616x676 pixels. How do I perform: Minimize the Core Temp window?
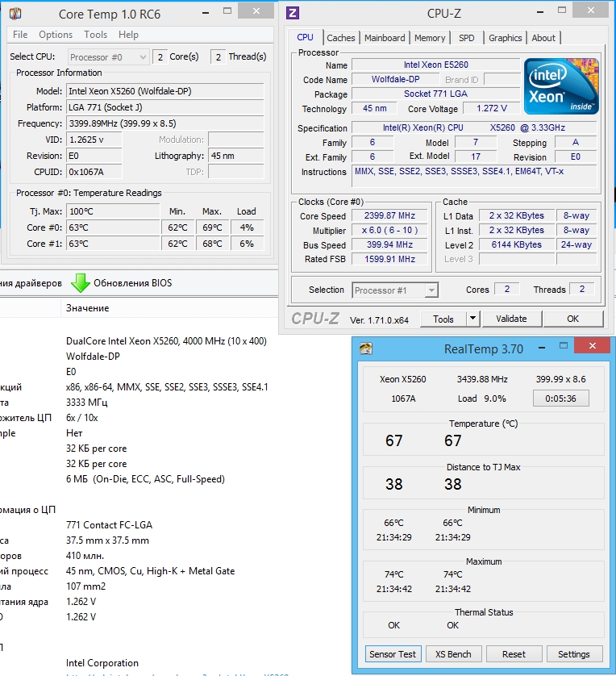[x=206, y=12]
